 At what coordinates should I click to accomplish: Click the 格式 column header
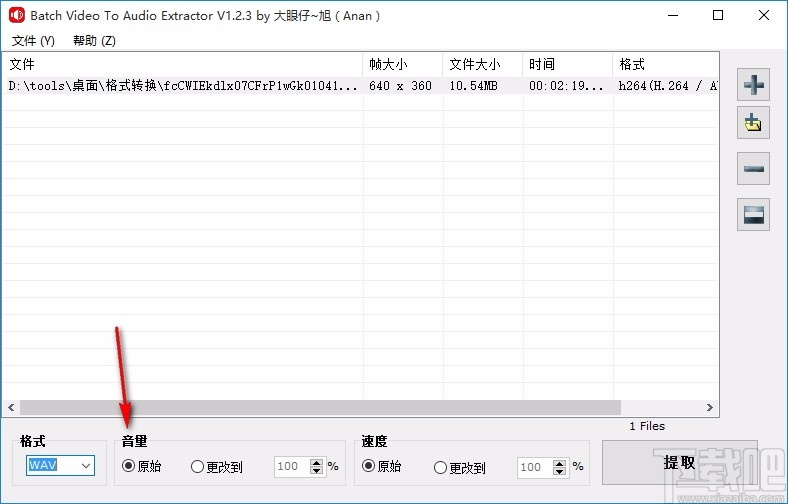pyautogui.click(x=666, y=64)
